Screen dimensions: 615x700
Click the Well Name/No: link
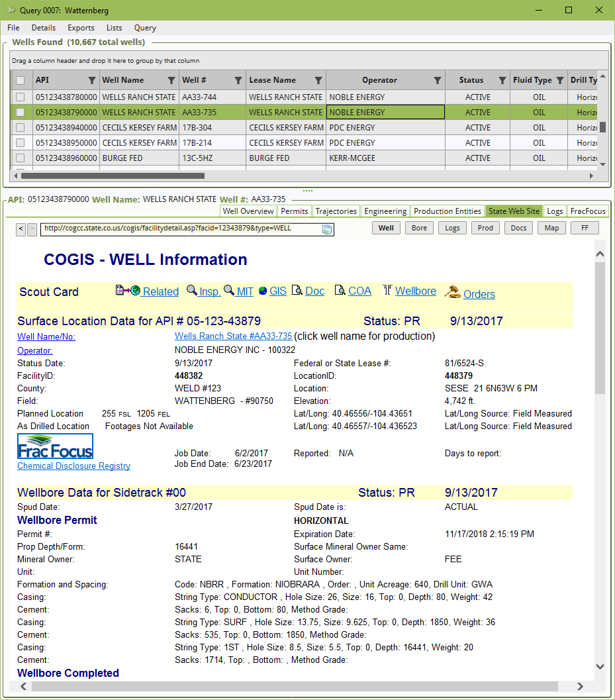point(46,336)
